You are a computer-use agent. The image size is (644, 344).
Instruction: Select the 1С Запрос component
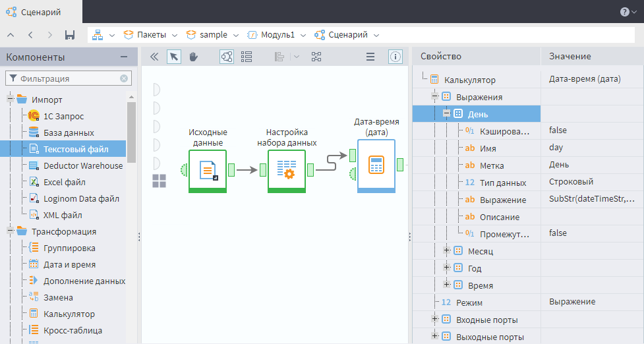(x=64, y=116)
